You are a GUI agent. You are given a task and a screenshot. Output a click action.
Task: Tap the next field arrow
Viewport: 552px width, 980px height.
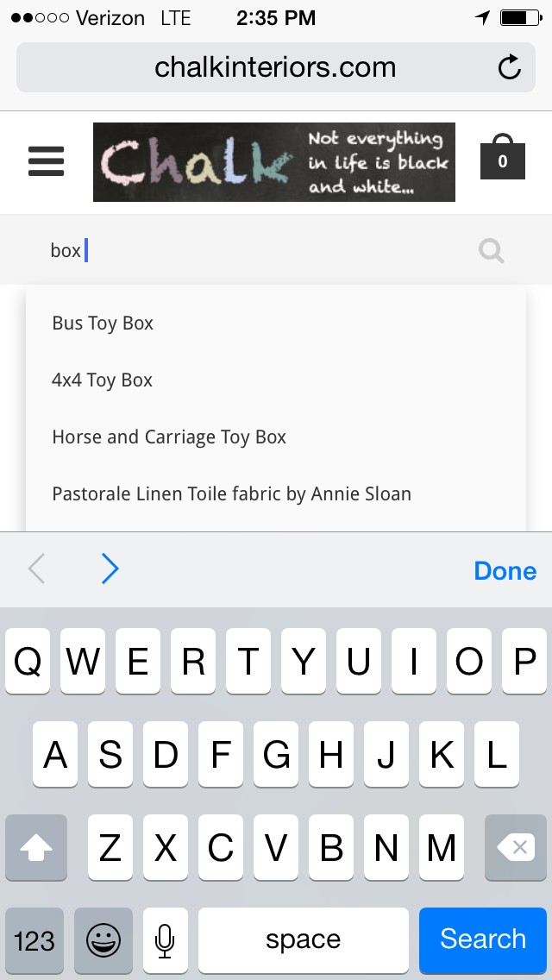(x=110, y=569)
